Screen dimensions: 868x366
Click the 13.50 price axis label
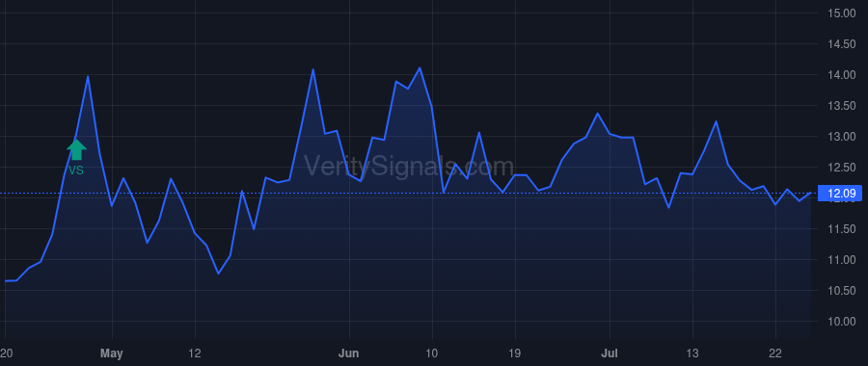click(x=841, y=106)
